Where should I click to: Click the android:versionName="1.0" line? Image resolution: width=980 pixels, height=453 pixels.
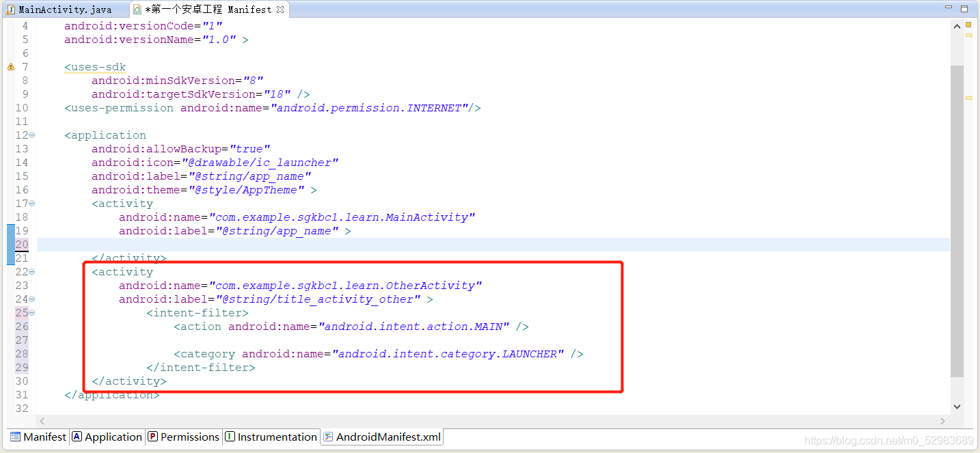click(x=156, y=40)
